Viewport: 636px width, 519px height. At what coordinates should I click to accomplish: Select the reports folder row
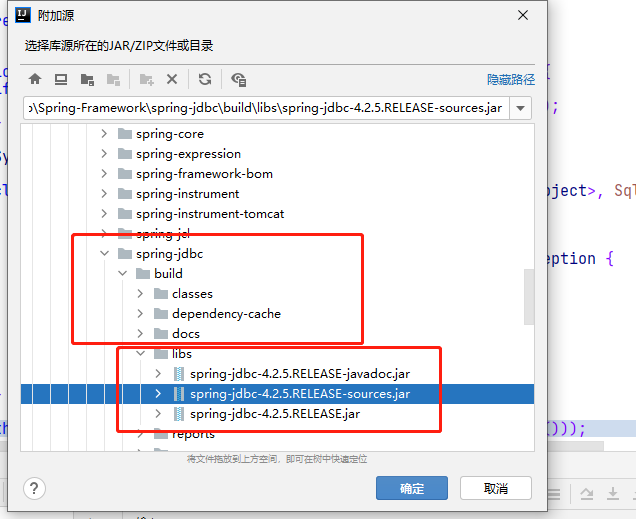(x=277, y=434)
